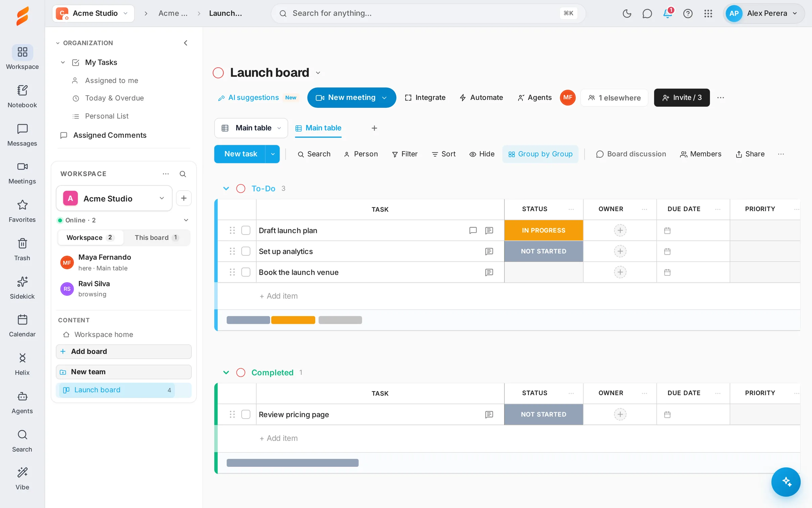The image size is (812, 508).
Task: Open chat bubble icon in top bar
Action: tap(647, 13)
